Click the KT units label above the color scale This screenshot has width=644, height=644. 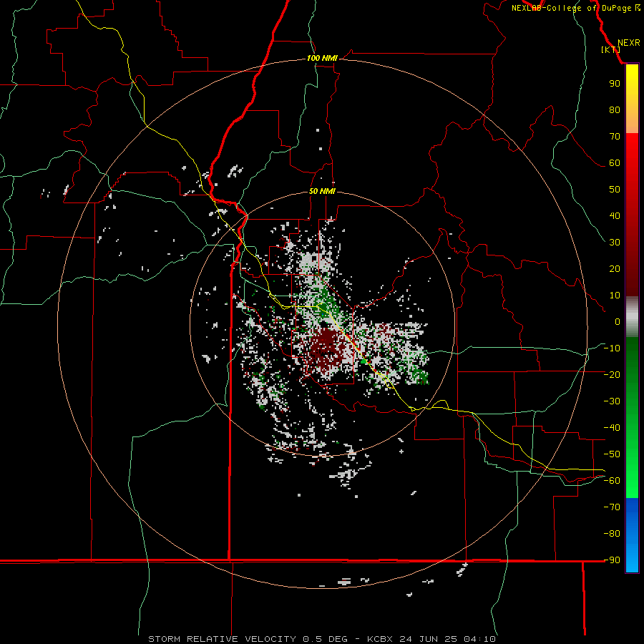click(x=611, y=49)
